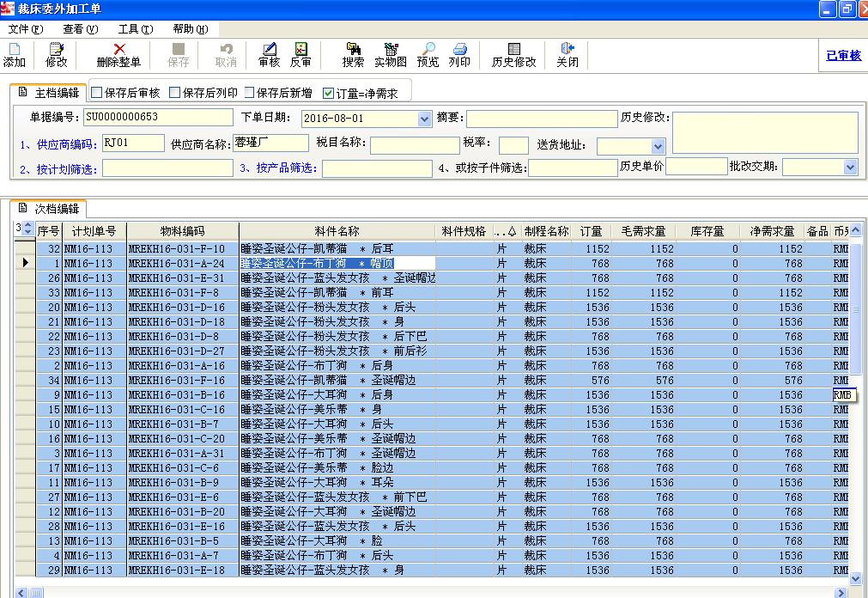Viewport: 868px width, 598px height.
Task: Toggle the 保存后列印 checkbox
Action: (x=174, y=93)
